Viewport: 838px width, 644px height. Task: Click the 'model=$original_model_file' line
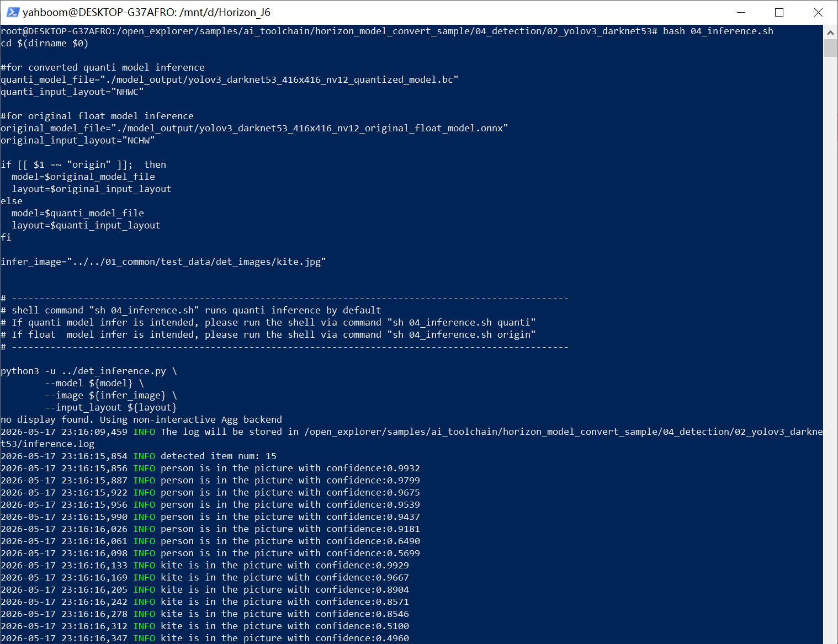[83, 177]
